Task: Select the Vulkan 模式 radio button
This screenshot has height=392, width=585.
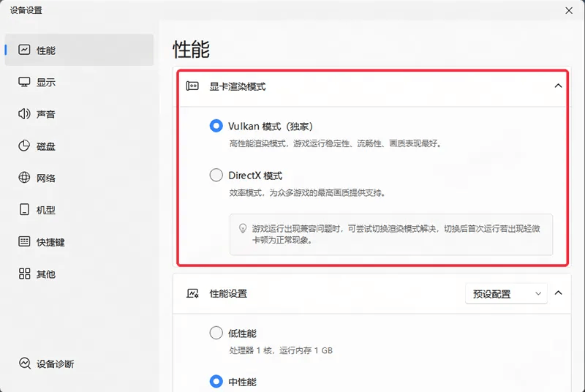Action: click(216, 126)
